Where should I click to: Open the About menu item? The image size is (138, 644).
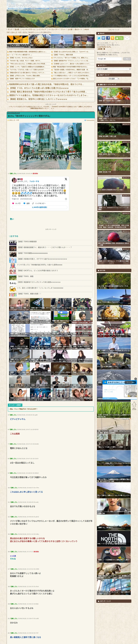point(86,30)
